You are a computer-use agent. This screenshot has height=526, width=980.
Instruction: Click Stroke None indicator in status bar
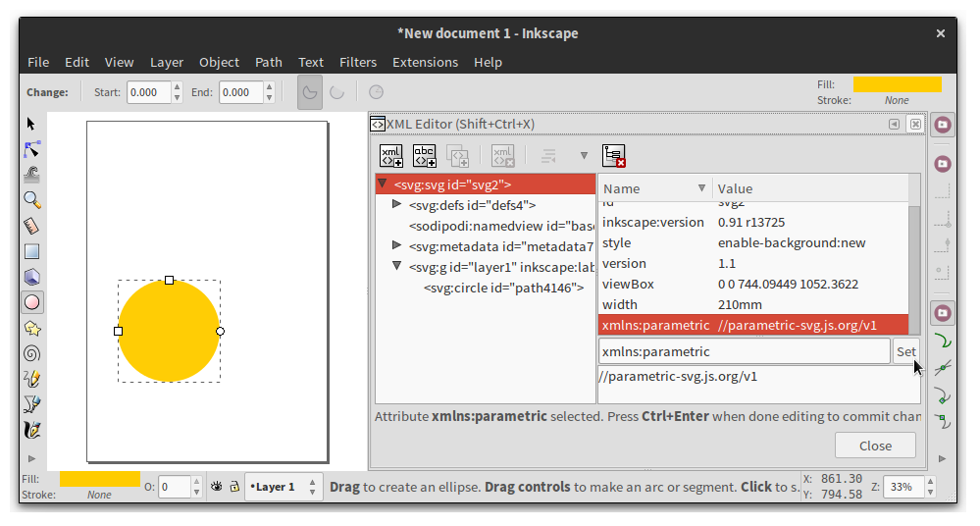pos(99,495)
